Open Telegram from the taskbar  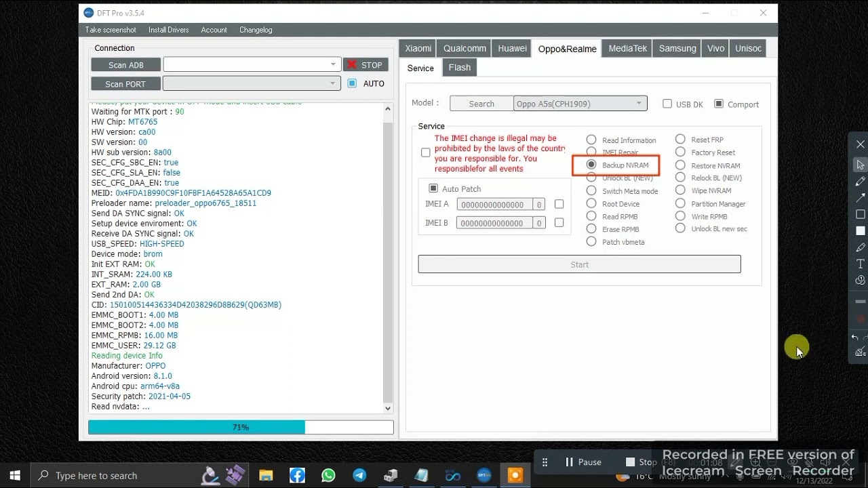coord(359,476)
